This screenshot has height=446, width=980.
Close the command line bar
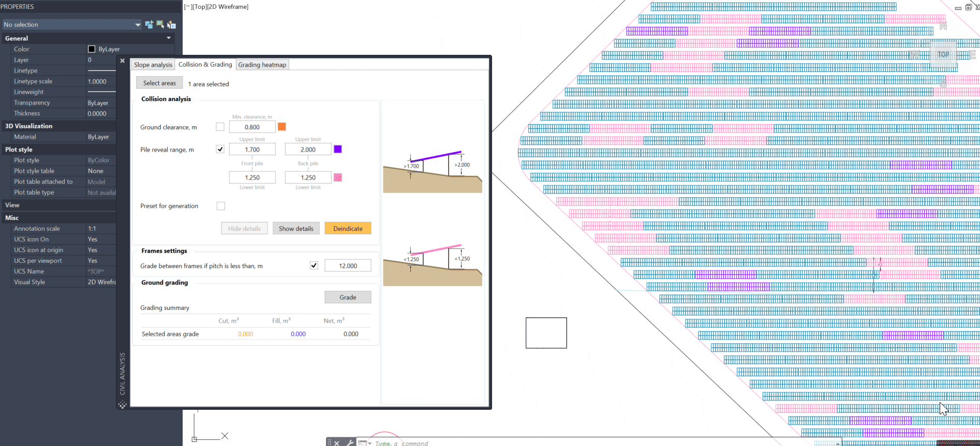336,443
